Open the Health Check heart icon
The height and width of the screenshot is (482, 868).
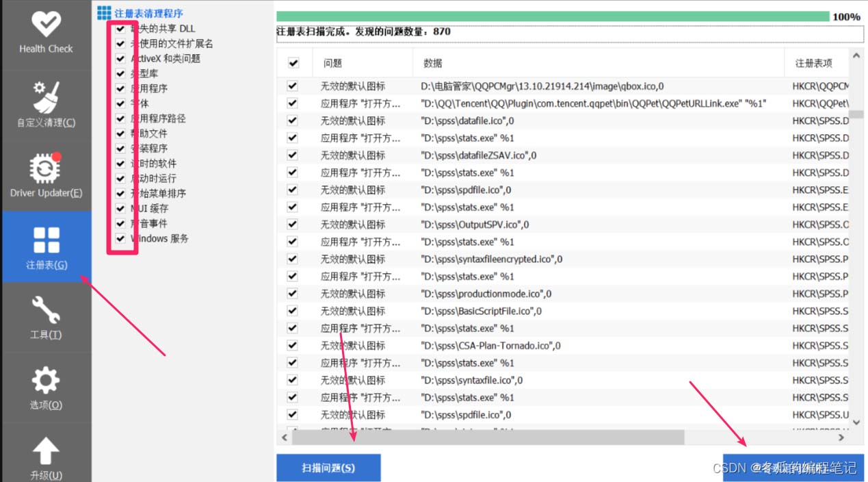pyautogui.click(x=46, y=25)
